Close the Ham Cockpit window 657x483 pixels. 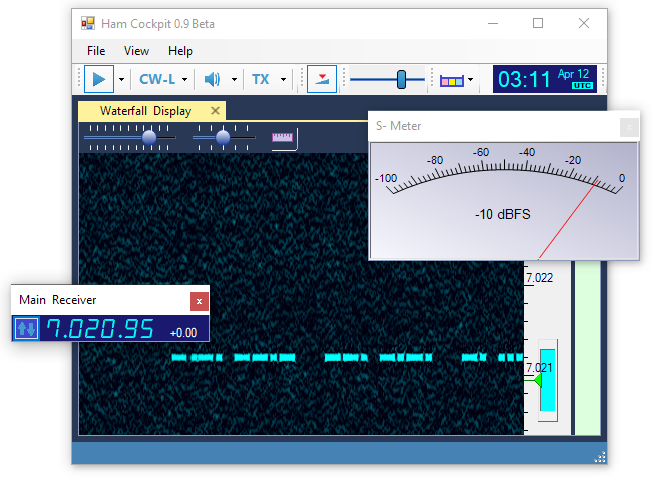tap(584, 23)
